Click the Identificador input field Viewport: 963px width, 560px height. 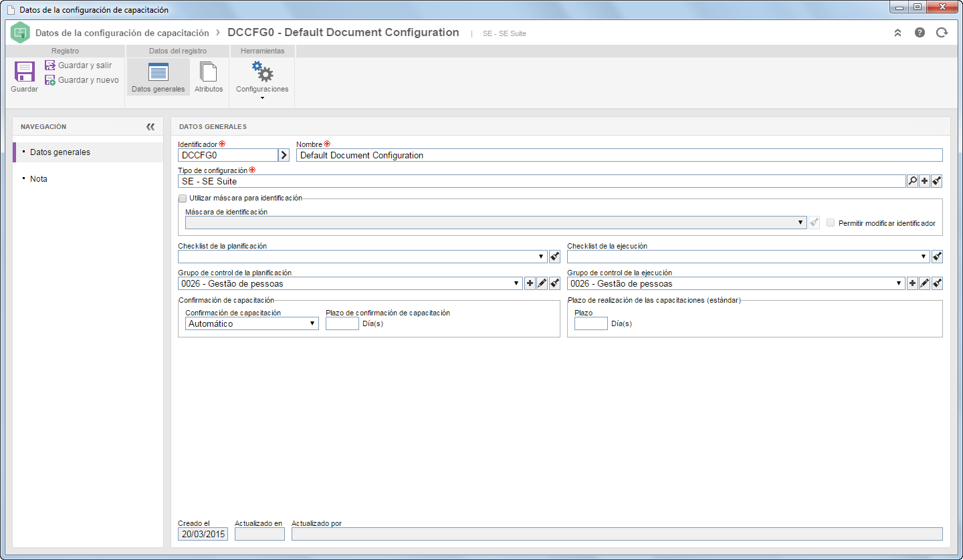(228, 155)
